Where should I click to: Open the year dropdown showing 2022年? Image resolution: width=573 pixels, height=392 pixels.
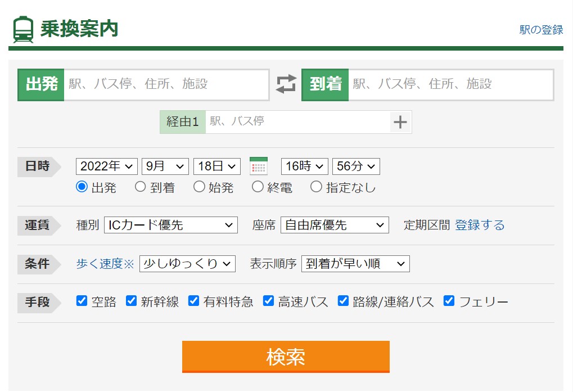[x=107, y=166]
